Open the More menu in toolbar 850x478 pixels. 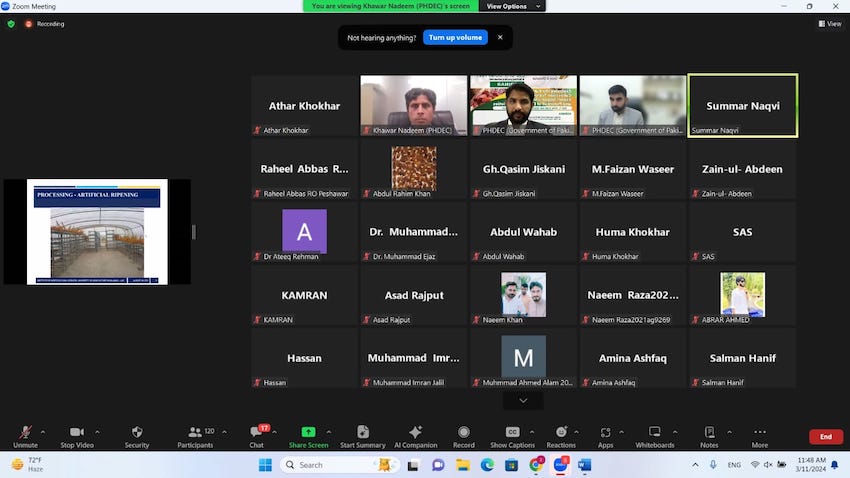click(x=760, y=435)
